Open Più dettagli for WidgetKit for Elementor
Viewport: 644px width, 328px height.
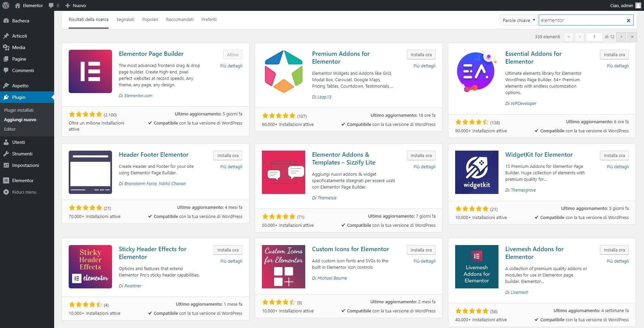618,167
